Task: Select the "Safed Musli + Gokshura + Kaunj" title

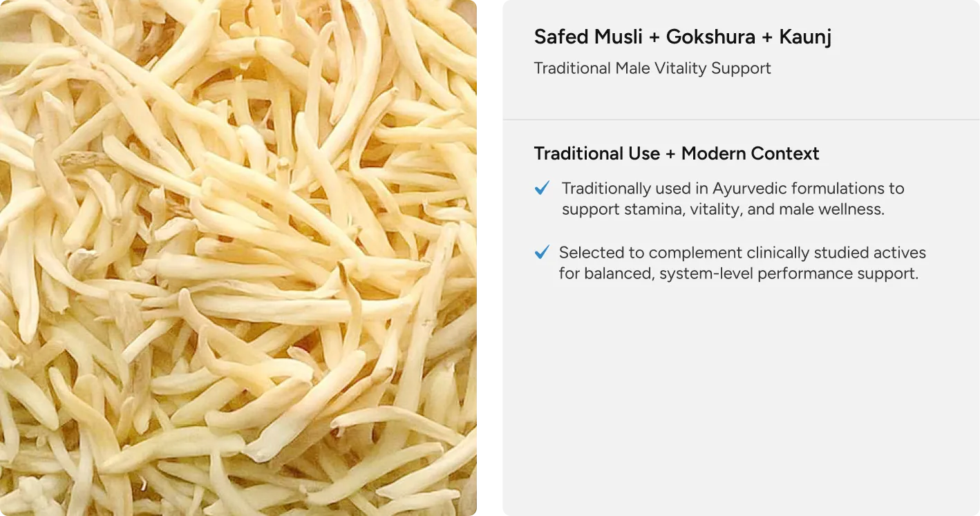Action: (x=683, y=37)
